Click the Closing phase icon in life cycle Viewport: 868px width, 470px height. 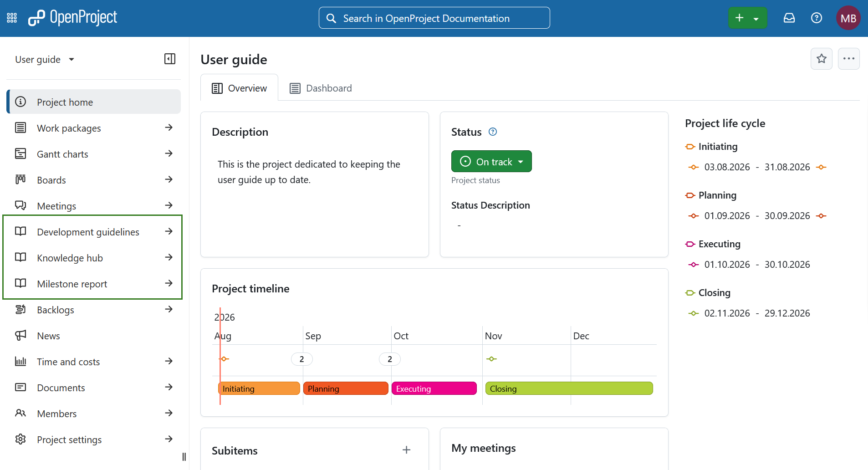(x=690, y=293)
